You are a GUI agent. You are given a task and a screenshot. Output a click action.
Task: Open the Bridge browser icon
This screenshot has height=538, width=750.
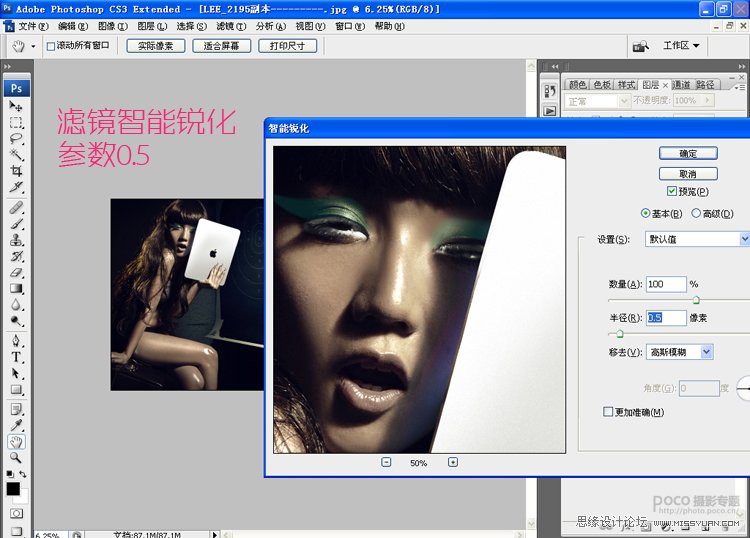640,46
